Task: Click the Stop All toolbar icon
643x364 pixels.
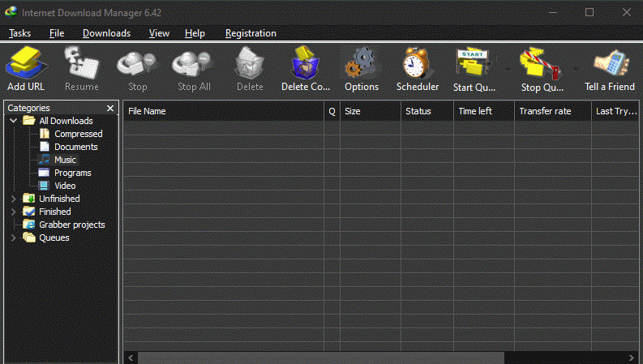Action: (x=193, y=63)
